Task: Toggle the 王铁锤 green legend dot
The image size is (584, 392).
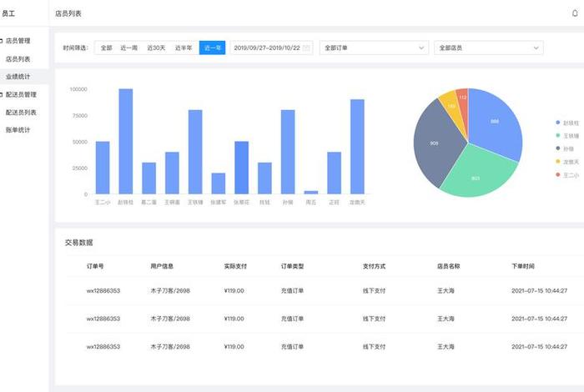Action: pos(556,135)
